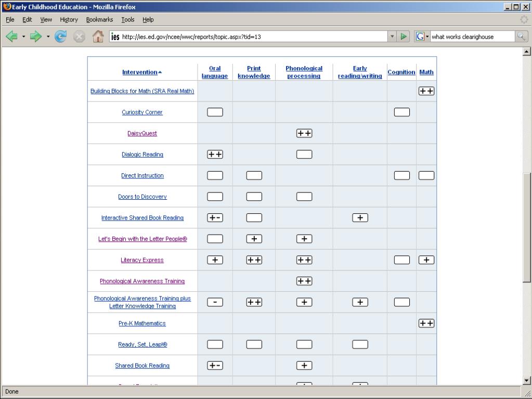532x399 pixels.
Task: Click the vertical scrollbar thumb
Action: [x=526, y=227]
